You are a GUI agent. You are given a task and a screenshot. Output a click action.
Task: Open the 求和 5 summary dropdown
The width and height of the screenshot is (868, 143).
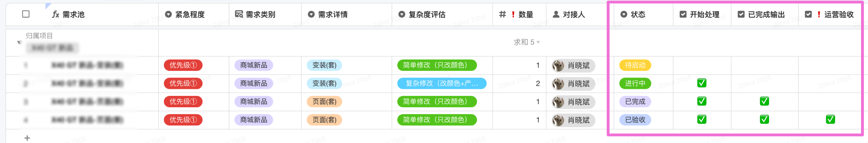(x=527, y=42)
